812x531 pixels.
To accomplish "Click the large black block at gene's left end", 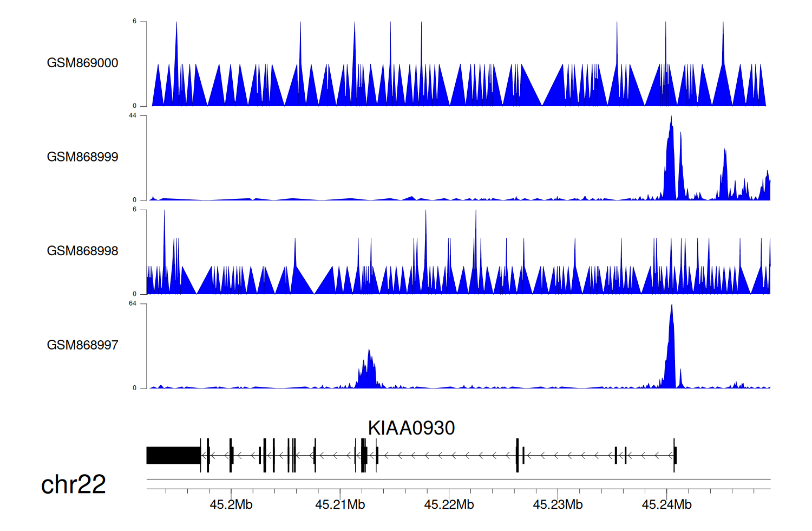I will (x=173, y=455).
